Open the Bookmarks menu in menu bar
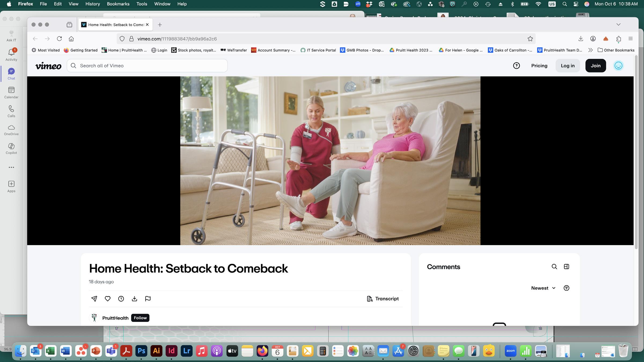The width and height of the screenshot is (644, 362). click(118, 4)
